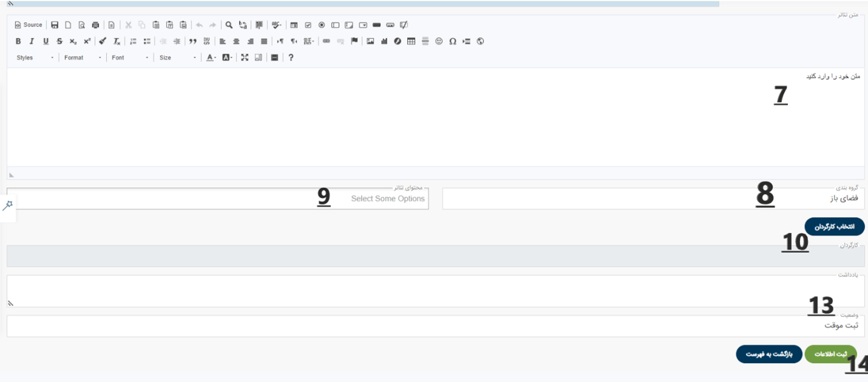Image resolution: width=868 pixels, height=382 pixels.
Task: Open the smiley emoticon picker
Action: [439, 41]
